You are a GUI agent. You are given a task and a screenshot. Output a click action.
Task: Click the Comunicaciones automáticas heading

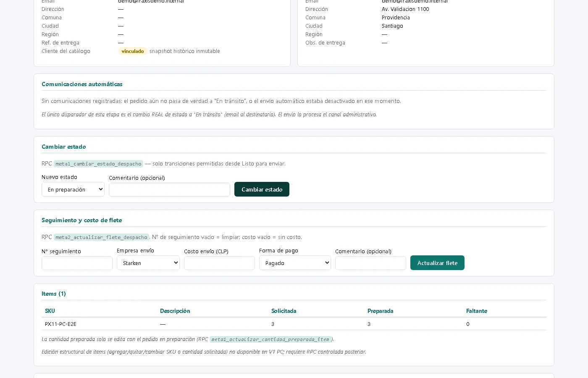(82, 84)
